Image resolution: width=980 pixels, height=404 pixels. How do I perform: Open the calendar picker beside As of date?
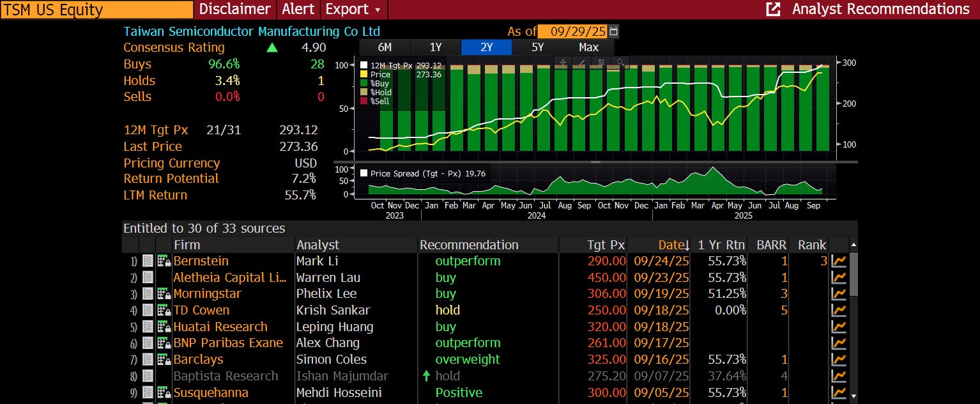614,31
